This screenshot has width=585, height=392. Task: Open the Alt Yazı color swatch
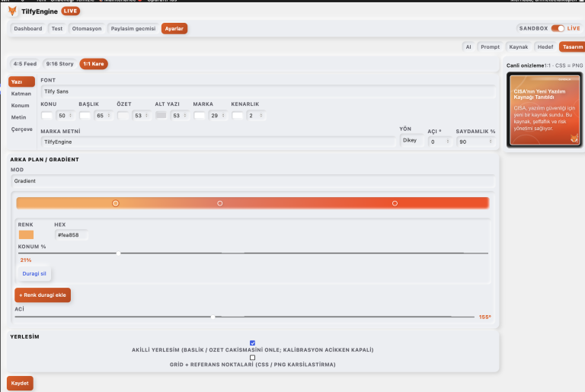click(161, 115)
